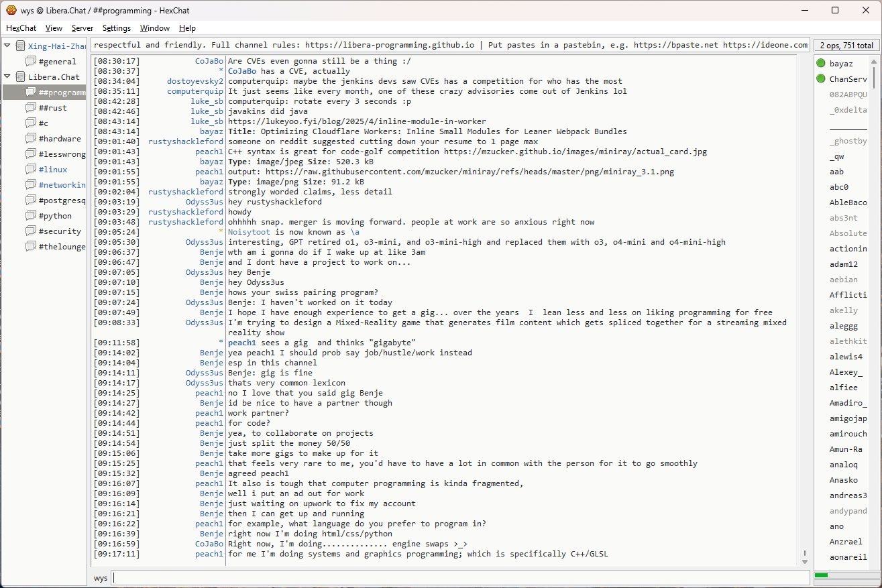
Task: Click the Xing-Hai-Zhai server icon
Action: (21, 46)
